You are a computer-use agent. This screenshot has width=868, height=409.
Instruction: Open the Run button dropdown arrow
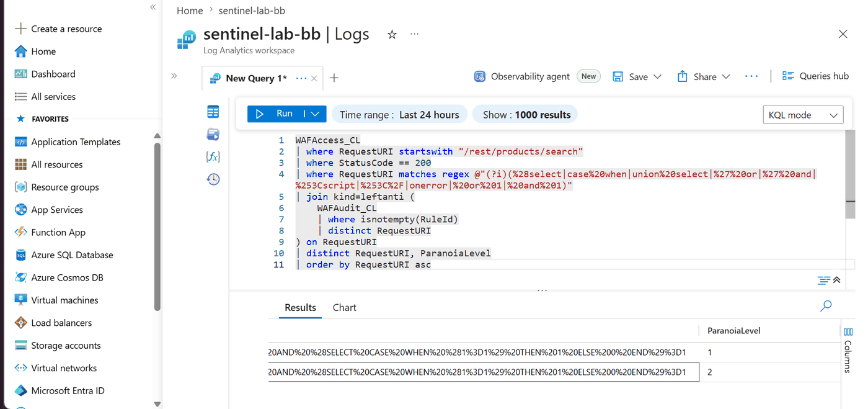[315, 114]
